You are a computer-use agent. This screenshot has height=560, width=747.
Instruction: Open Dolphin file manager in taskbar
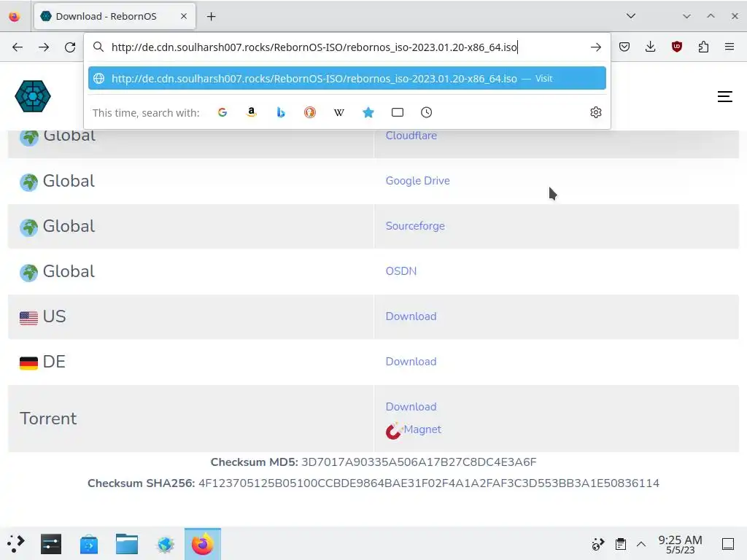tap(127, 544)
